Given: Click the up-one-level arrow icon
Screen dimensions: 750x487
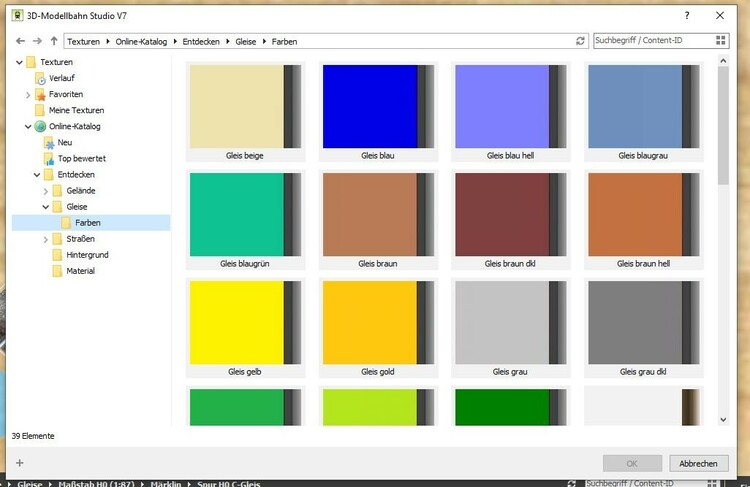Looking at the screenshot, I should pos(53,41).
